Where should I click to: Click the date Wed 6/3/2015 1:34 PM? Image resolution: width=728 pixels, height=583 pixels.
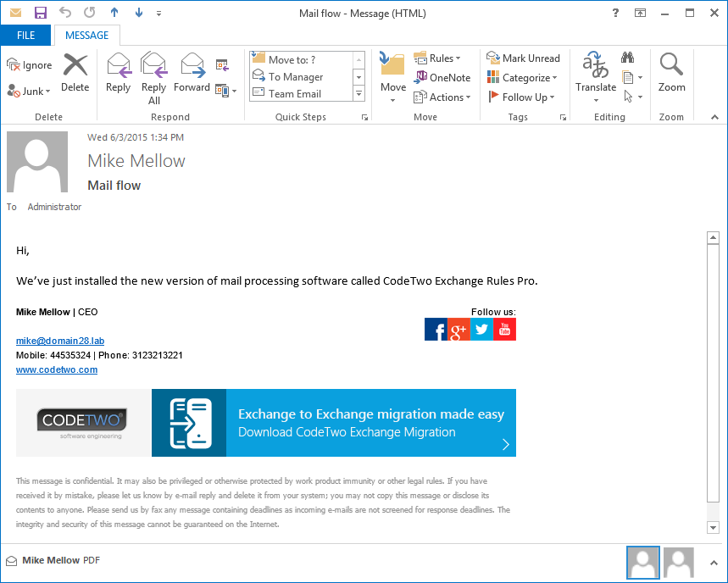coord(136,137)
